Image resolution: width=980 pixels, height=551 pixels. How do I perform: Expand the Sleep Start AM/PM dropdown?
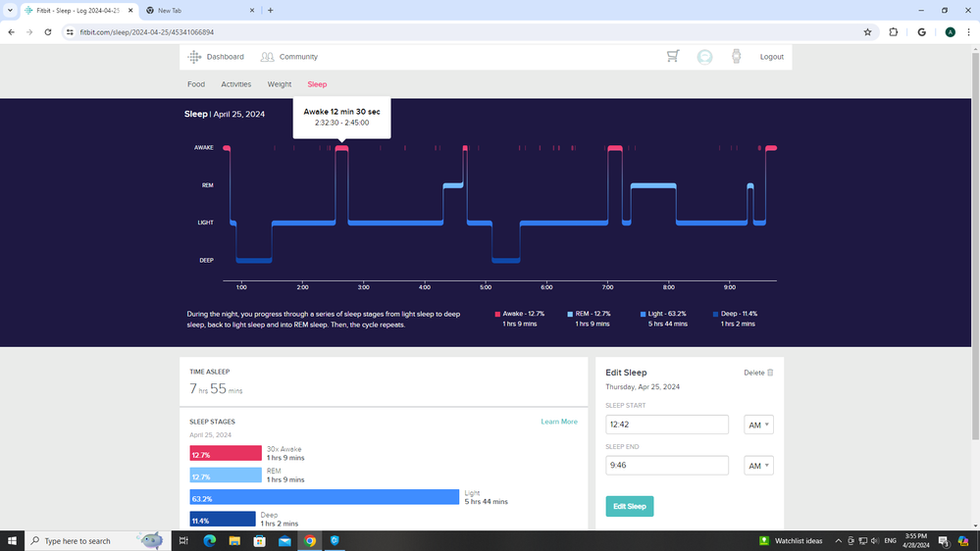(x=758, y=425)
